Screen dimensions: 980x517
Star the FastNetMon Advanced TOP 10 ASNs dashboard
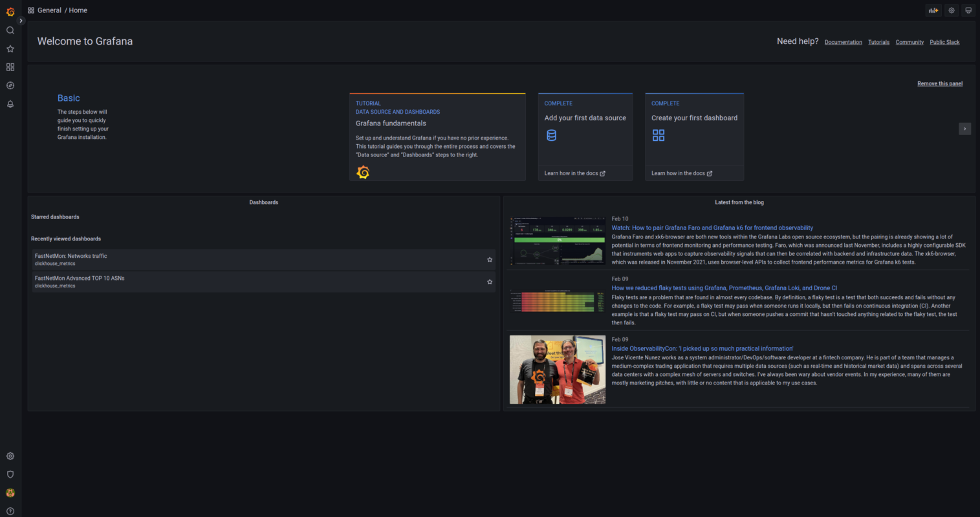(490, 281)
